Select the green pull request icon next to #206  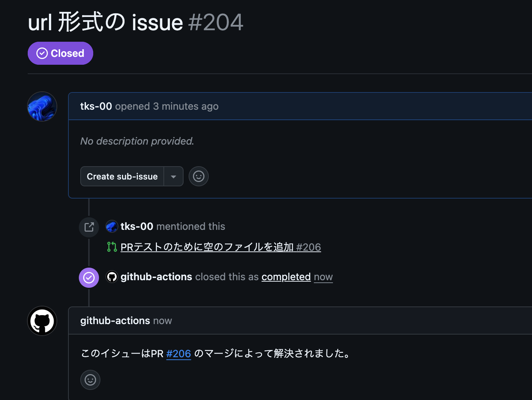[112, 247]
